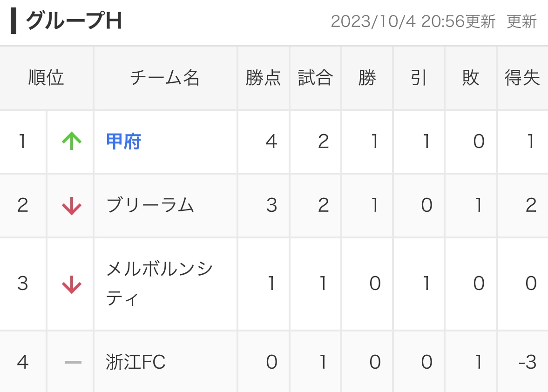Select the 敗 column header
Screen dimensions: 548x392
tap(470, 78)
